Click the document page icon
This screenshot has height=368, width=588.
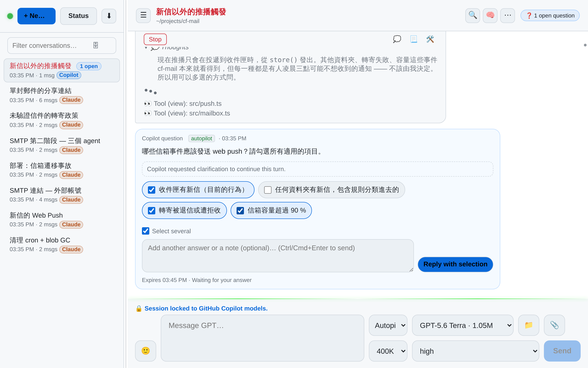[414, 39]
